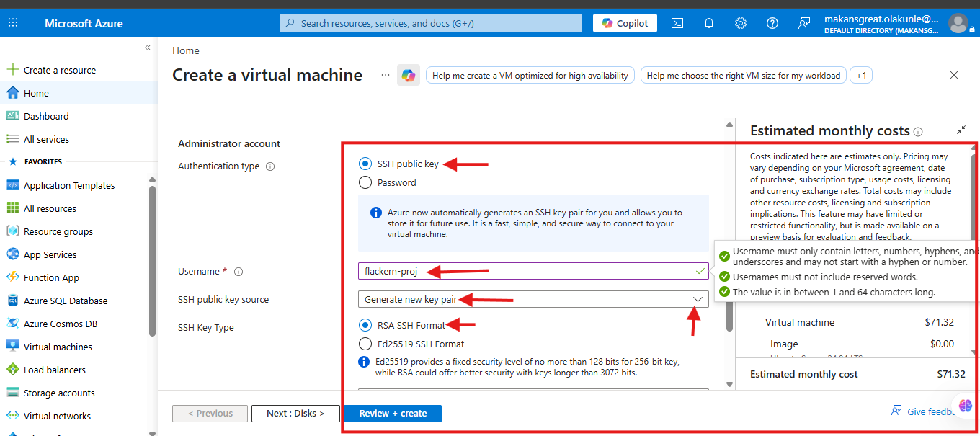Click the Copilot icon beside page title

click(x=409, y=75)
